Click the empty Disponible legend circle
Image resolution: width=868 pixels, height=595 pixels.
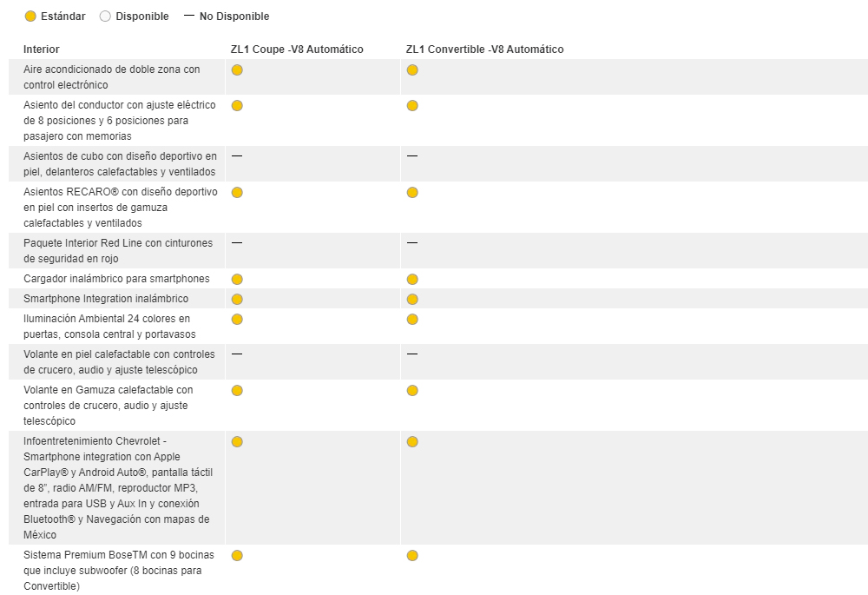(x=105, y=17)
